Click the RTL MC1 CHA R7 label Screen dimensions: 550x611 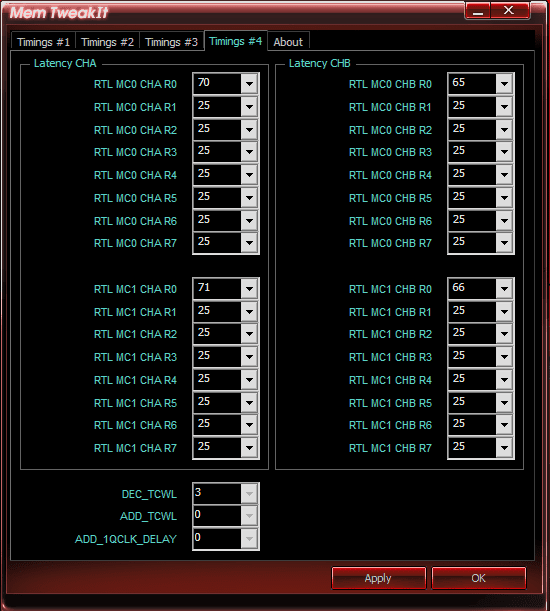tap(135, 448)
